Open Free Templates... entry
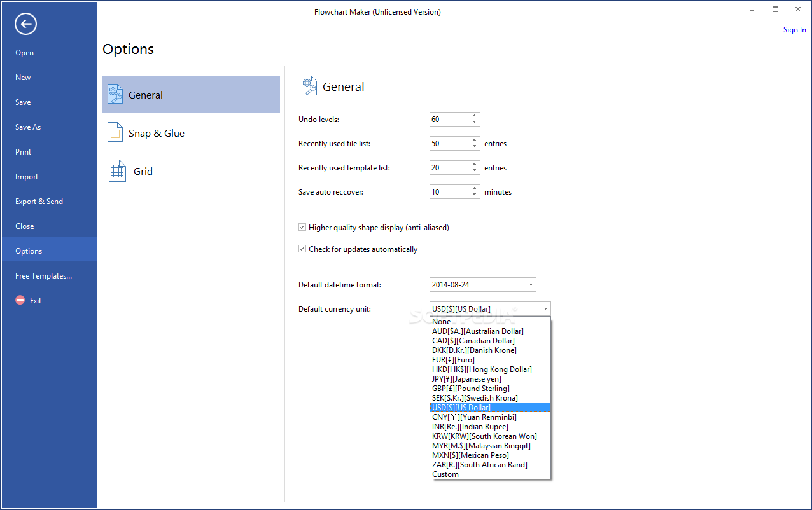 click(49, 276)
